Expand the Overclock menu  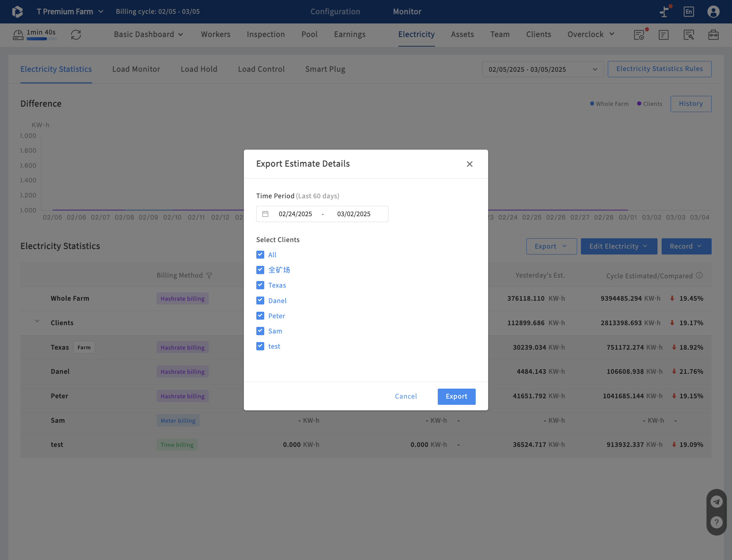591,34
